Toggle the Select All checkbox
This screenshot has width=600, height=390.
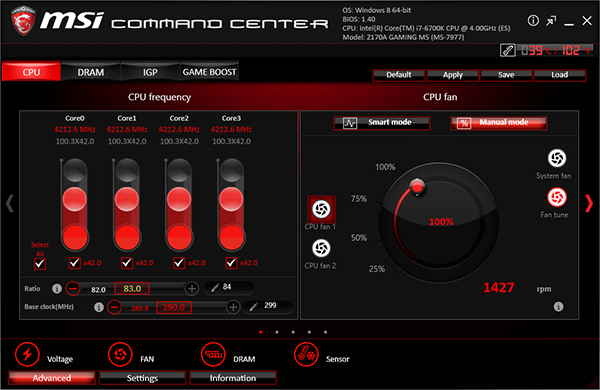coord(40,264)
